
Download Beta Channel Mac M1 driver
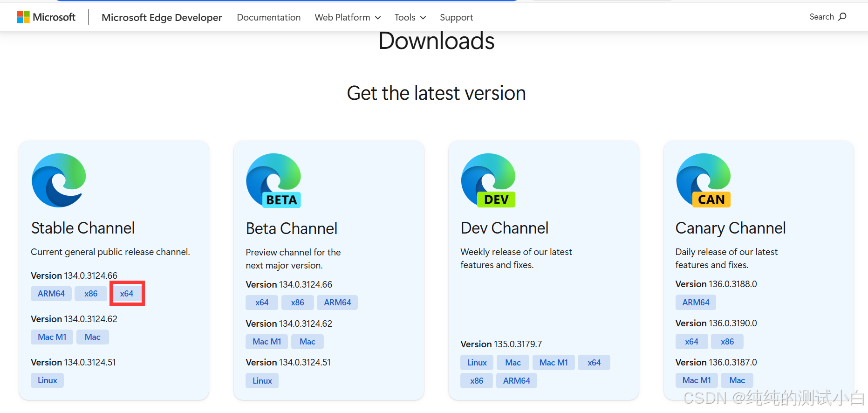pos(267,342)
